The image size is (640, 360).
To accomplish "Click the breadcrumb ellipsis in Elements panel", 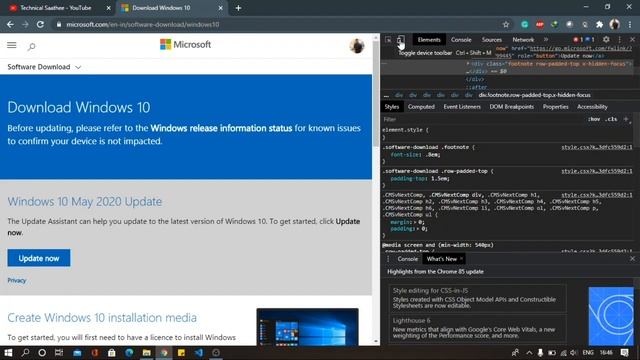I will [x=386, y=95].
